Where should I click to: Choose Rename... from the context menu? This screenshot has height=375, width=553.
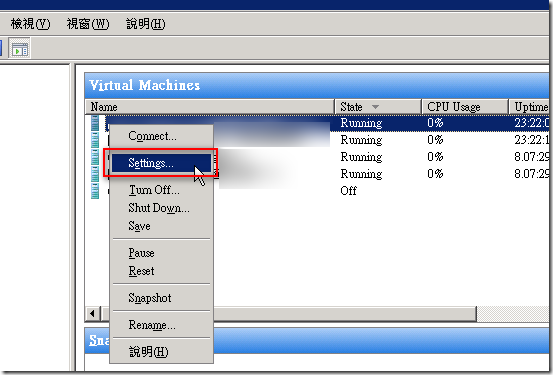tap(162, 325)
